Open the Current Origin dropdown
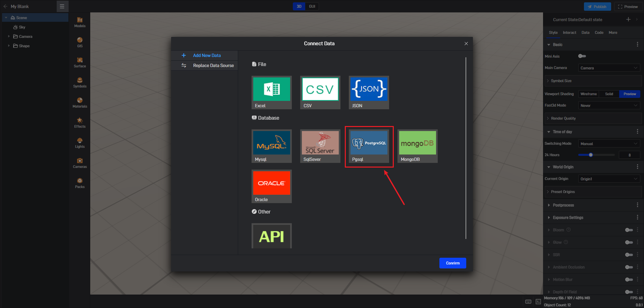The height and width of the screenshot is (308, 644). click(x=609, y=179)
